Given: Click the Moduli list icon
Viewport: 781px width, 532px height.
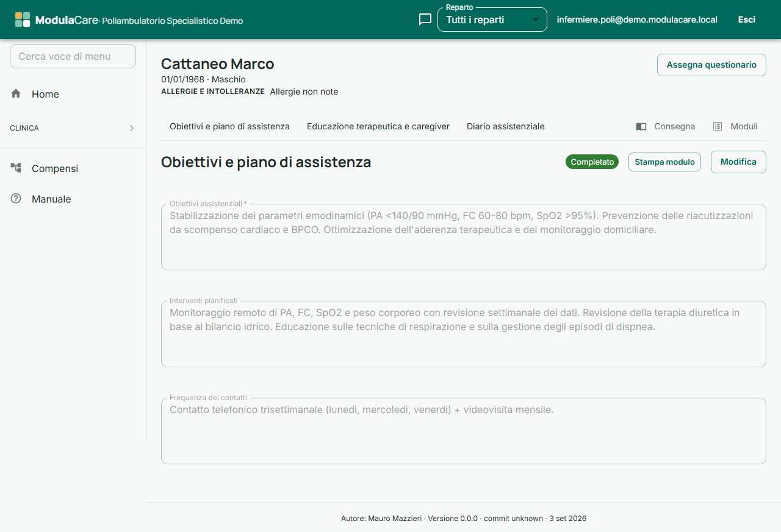Looking at the screenshot, I should pyautogui.click(x=718, y=126).
